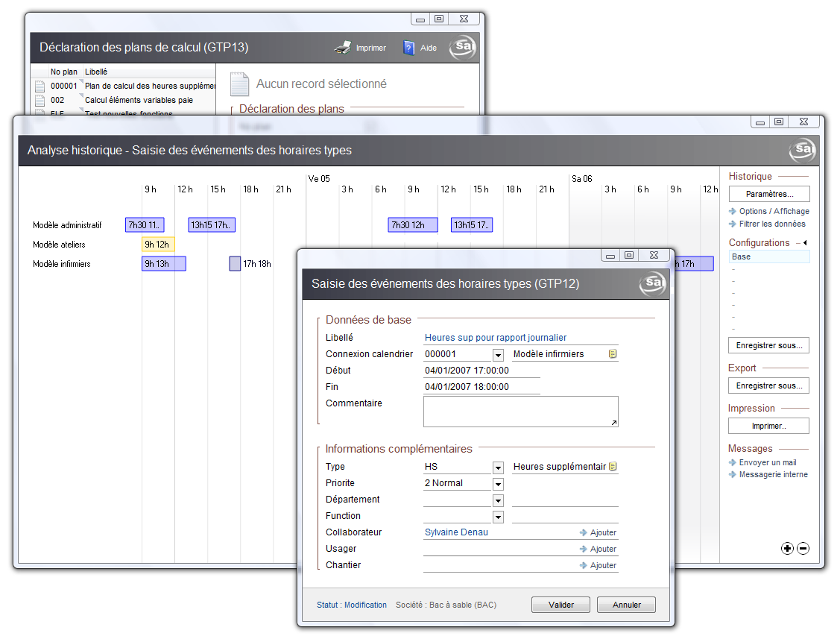The height and width of the screenshot is (639, 840).
Task: Expand the Département dropdown
Action: (498, 500)
